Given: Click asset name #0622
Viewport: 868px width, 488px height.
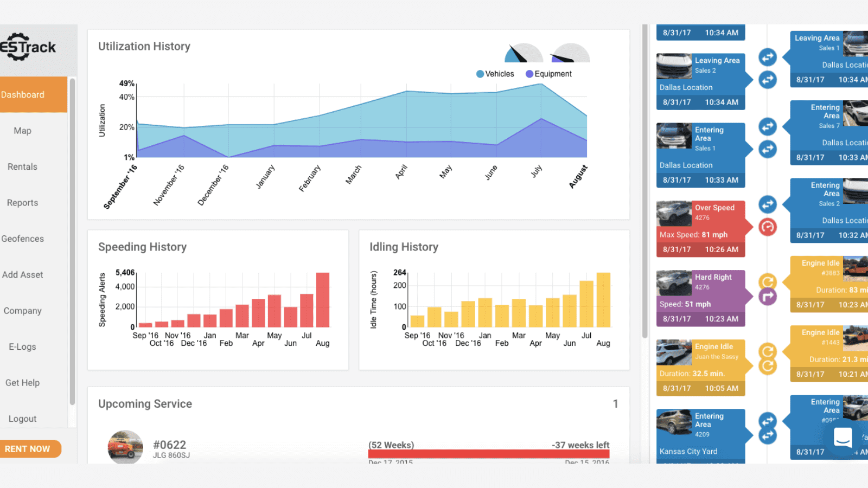Looking at the screenshot, I should (x=169, y=445).
